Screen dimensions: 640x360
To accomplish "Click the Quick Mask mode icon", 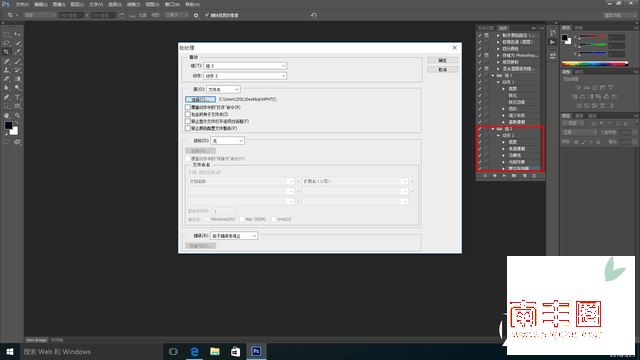I will [x=7, y=142].
